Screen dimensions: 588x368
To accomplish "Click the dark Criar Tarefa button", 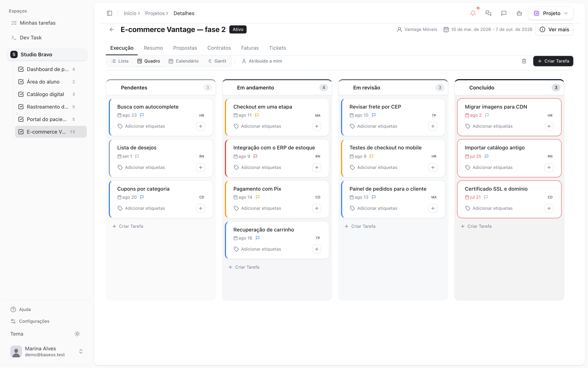I will [x=553, y=61].
